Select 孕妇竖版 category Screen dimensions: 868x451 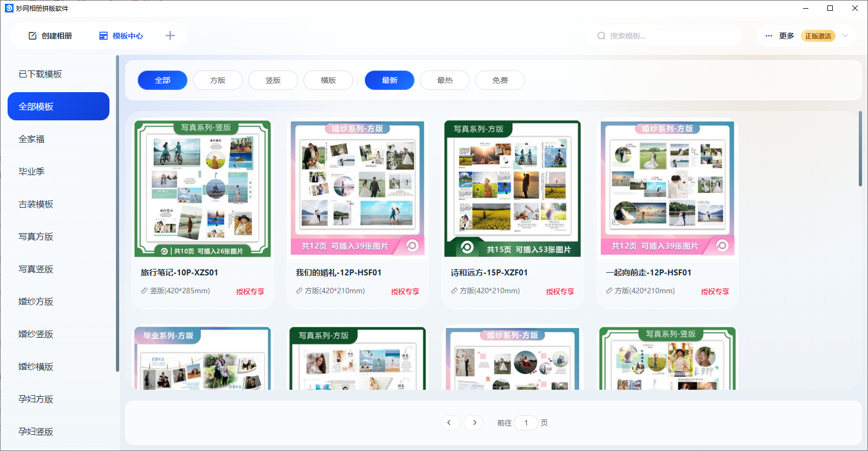59,432
